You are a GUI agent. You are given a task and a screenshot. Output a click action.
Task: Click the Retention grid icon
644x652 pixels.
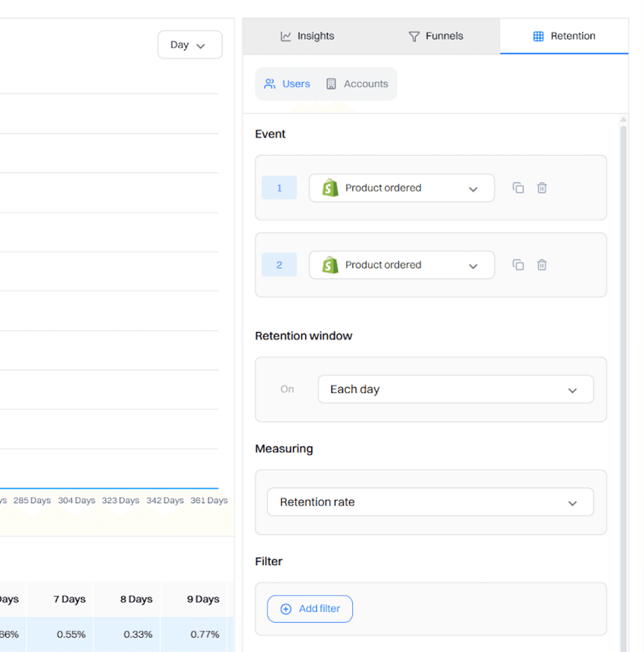click(538, 36)
